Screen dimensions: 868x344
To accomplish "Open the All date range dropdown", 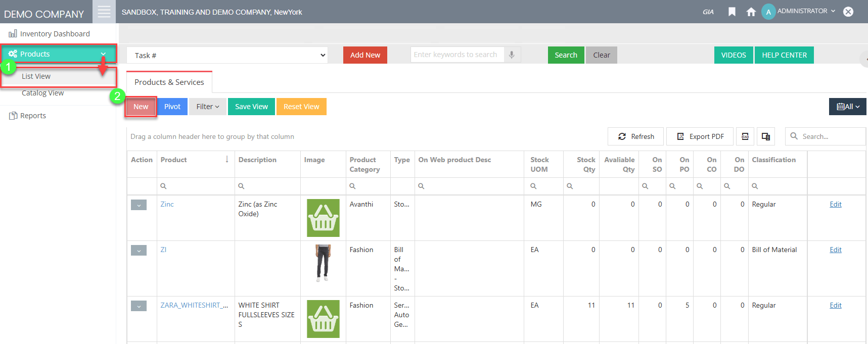I will (x=847, y=107).
